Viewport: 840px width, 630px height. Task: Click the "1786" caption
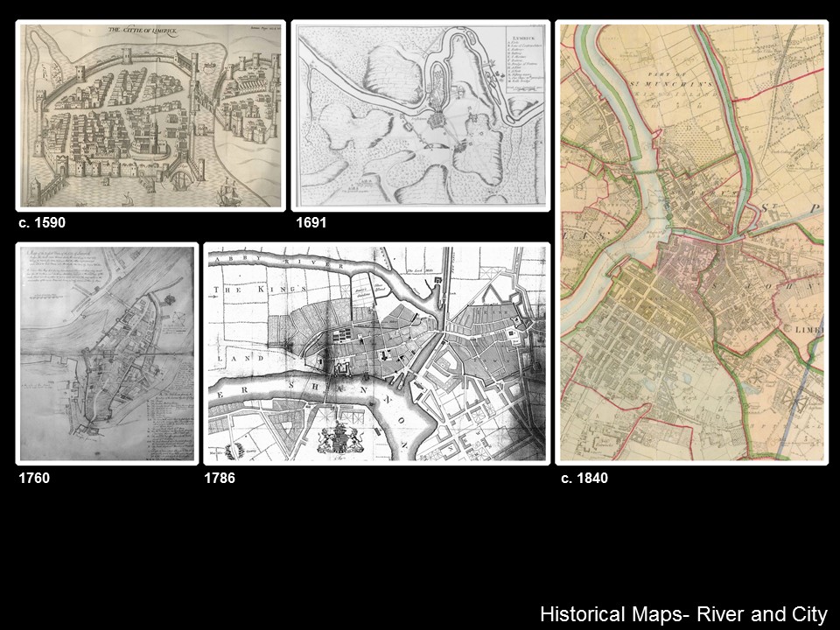pos(220,478)
